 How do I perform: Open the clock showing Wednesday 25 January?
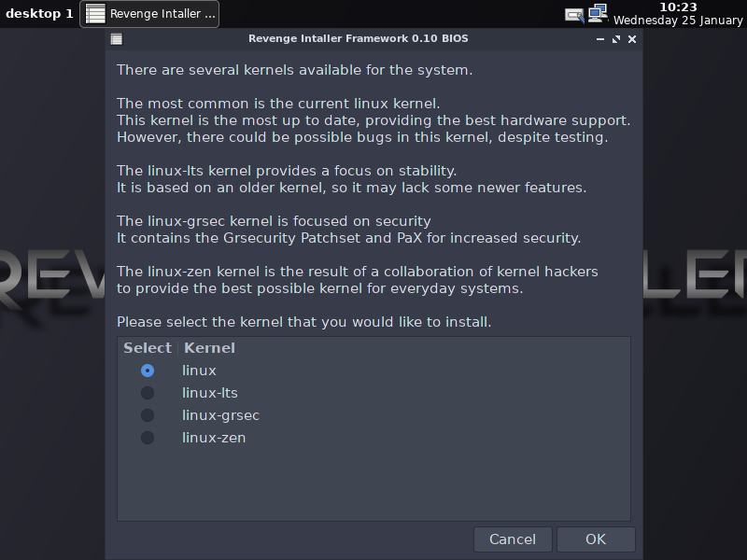tap(678, 14)
